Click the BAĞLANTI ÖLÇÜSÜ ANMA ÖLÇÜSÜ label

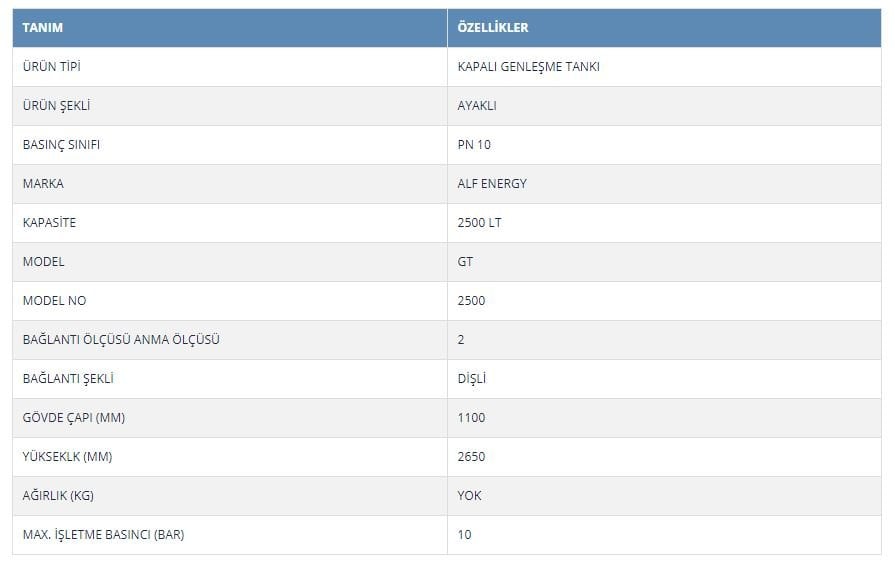click(121, 340)
